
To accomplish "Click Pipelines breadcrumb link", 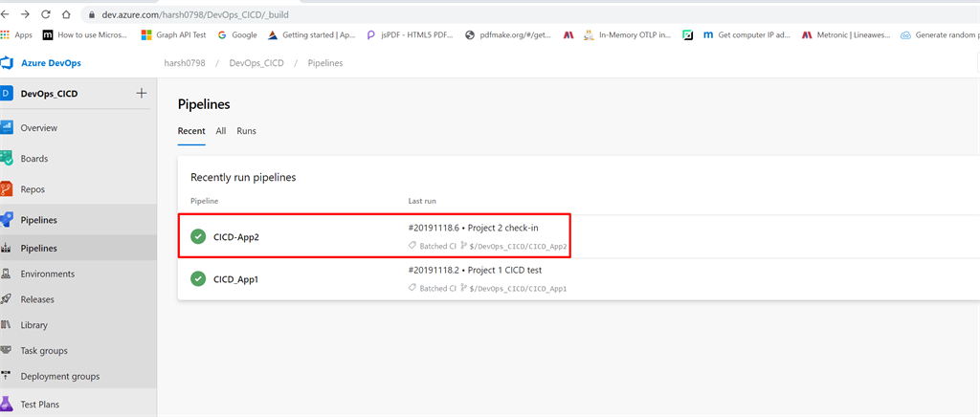I will click(x=325, y=63).
